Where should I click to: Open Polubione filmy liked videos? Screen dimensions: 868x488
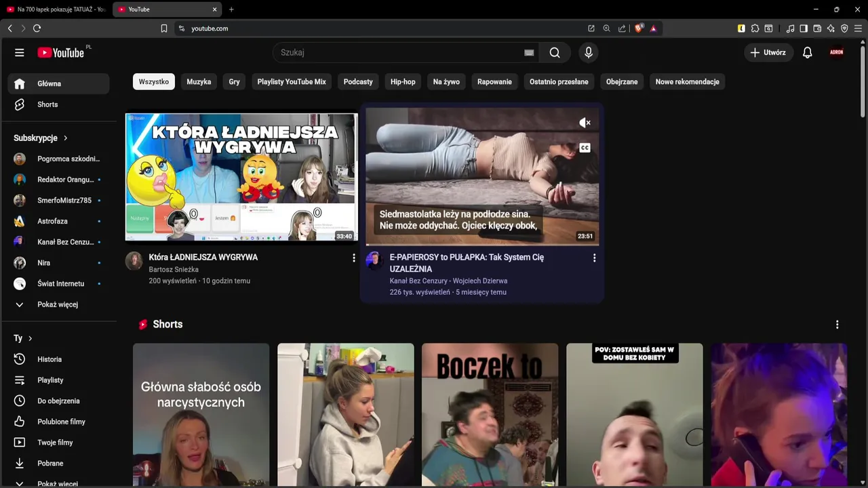(x=58, y=422)
